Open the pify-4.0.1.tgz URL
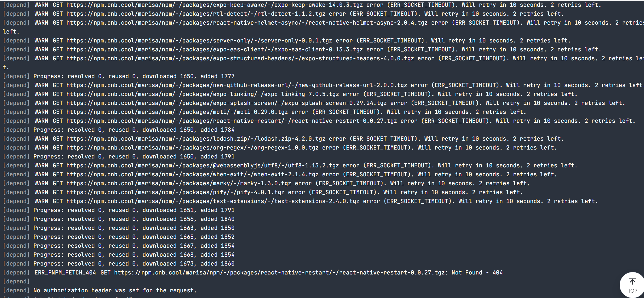The height and width of the screenshot is (298, 644). [x=175, y=192]
